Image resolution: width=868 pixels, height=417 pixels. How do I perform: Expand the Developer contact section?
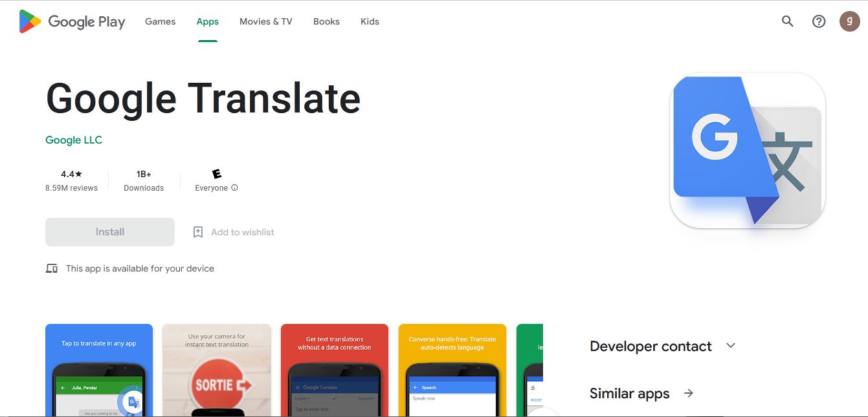click(731, 345)
